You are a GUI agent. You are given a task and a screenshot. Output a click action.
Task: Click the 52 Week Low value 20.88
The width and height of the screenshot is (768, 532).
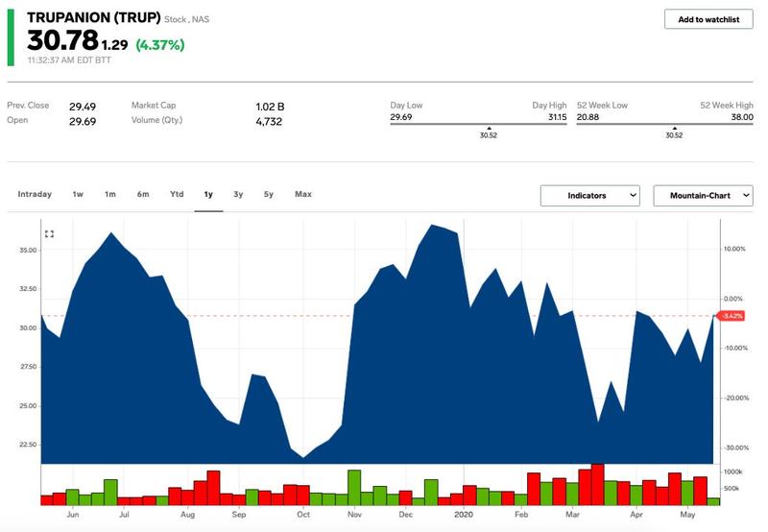click(588, 117)
